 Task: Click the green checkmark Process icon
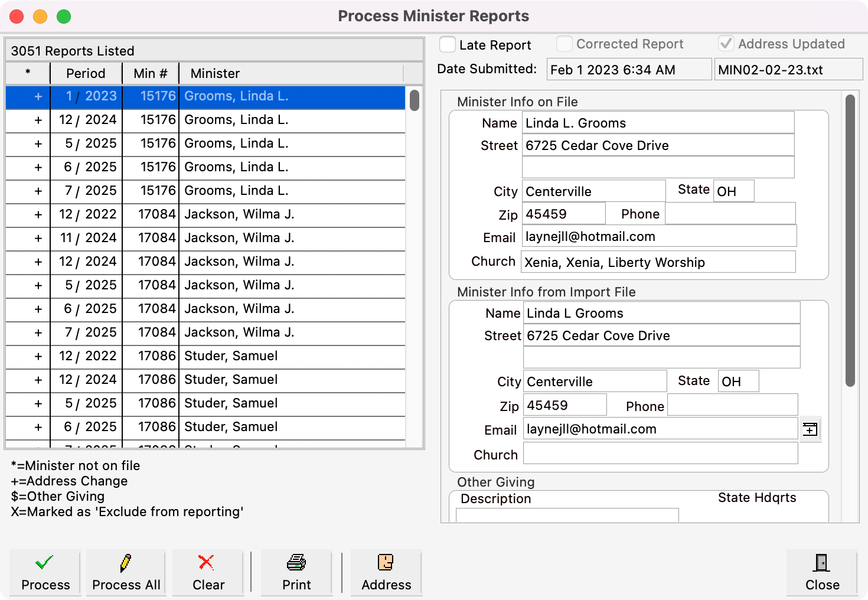click(44, 563)
